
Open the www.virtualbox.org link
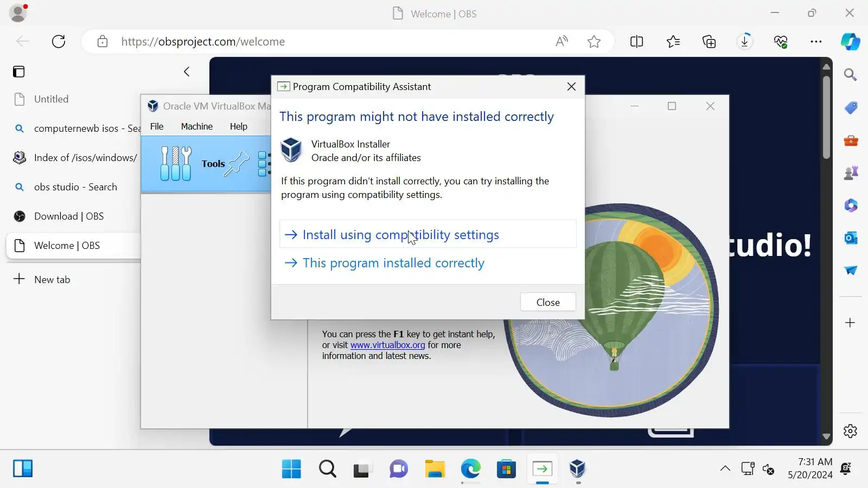(388, 345)
